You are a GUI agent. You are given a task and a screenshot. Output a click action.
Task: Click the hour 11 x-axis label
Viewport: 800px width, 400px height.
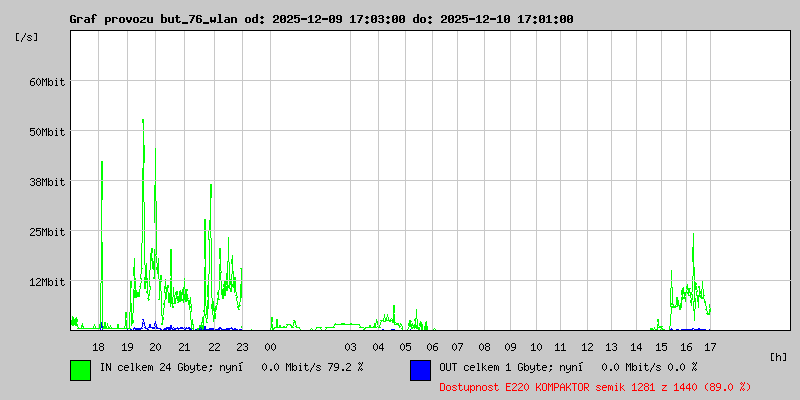point(560,347)
